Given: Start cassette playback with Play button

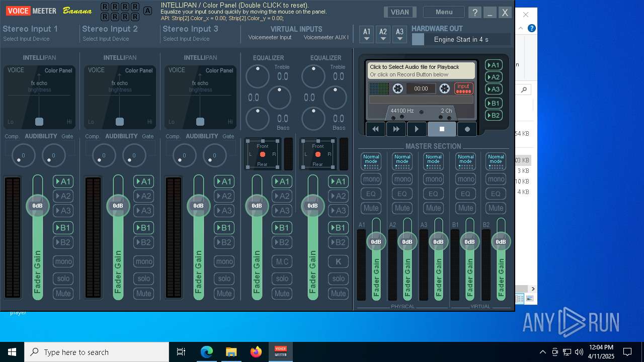Looking at the screenshot, I should [x=417, y=129].
